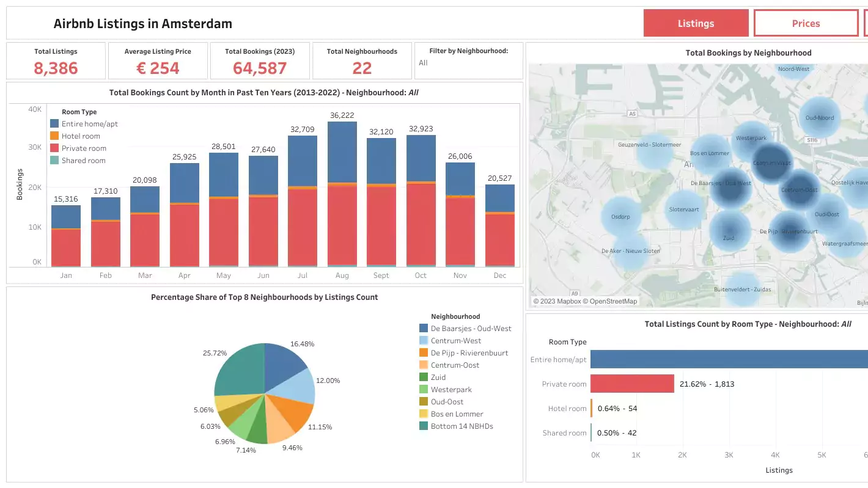Viewport: 868px width, 488px height.
Task: Open the Listings dashboard button
Action: (x=696, y=23)
